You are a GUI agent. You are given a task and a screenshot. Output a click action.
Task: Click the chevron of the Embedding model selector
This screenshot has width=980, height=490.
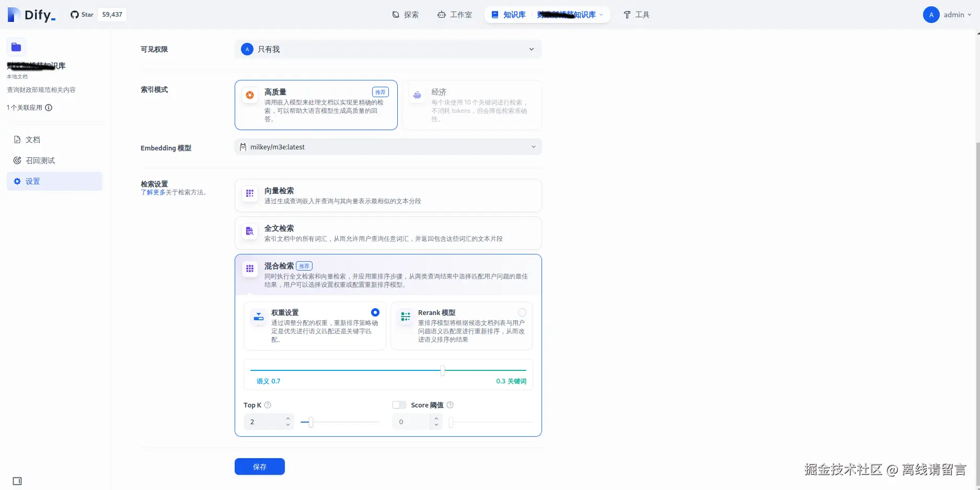coord(533,147)
